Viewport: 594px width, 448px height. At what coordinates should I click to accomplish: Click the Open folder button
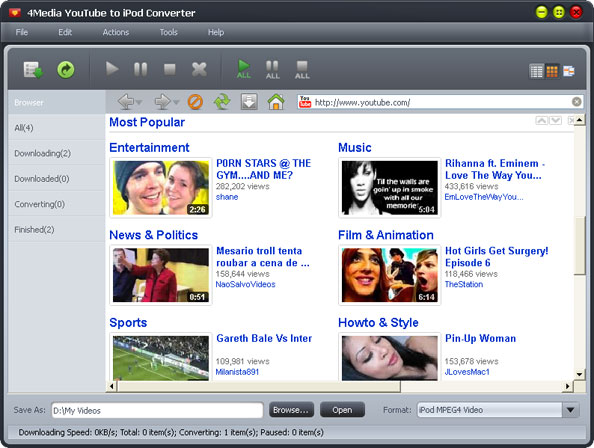[342, 410]
